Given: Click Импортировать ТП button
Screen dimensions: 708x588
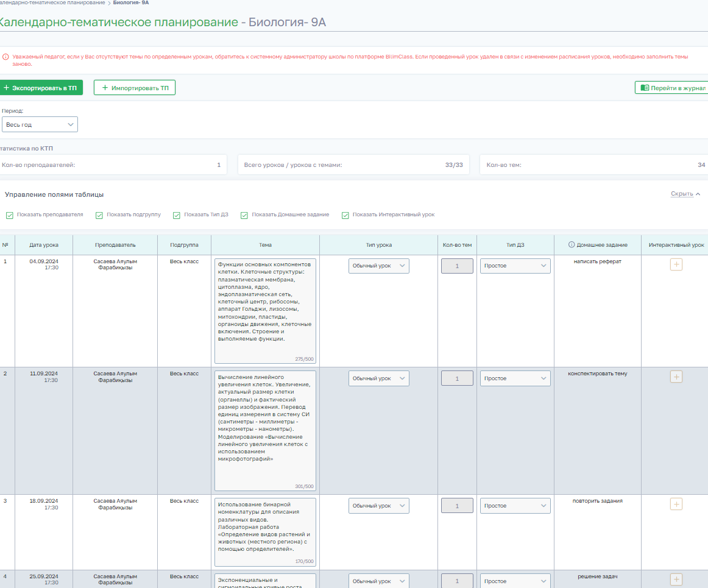Looking at the screenshot, I should click(135, 88).
